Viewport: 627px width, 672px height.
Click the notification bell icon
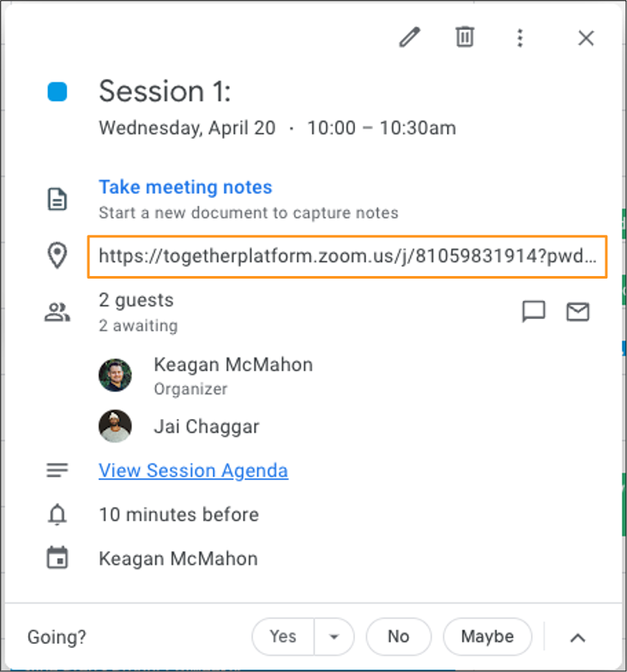click(x=57, y=515)
